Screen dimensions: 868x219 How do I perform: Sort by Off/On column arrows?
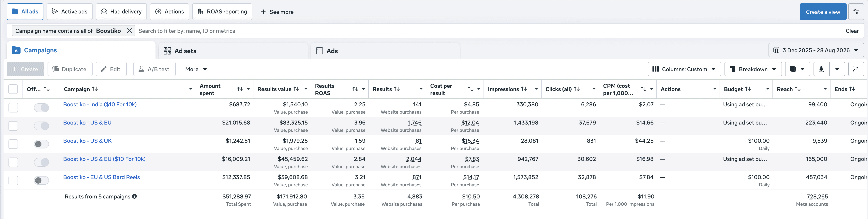pos(47,89)
